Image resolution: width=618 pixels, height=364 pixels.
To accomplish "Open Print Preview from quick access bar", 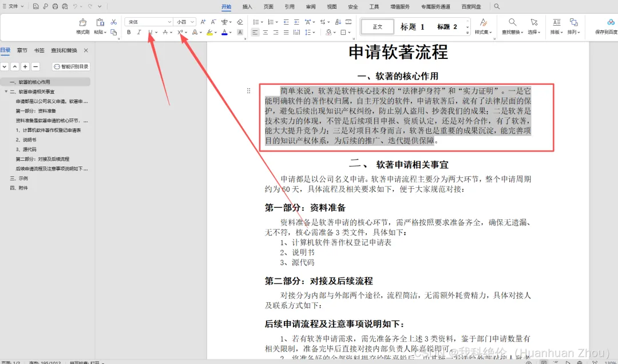I will 65,6.
